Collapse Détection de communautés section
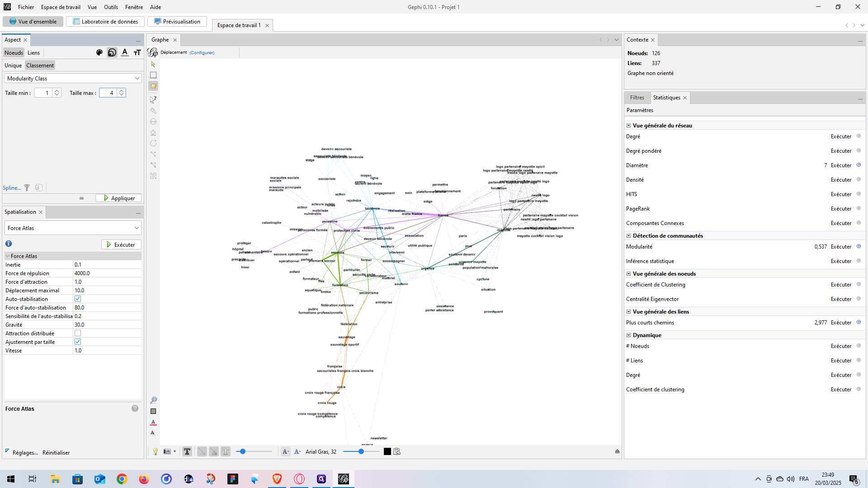The width and height of the screenshot is (868, 488). (x=628, y=236)
